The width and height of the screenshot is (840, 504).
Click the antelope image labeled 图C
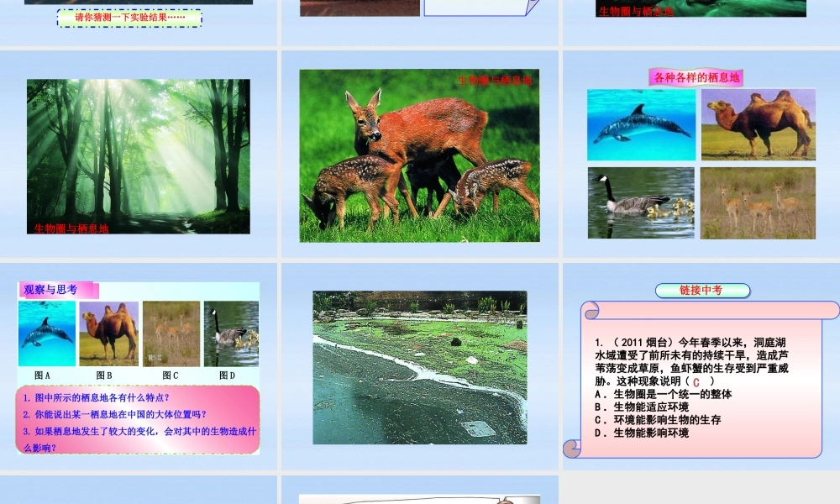point(171,333)
